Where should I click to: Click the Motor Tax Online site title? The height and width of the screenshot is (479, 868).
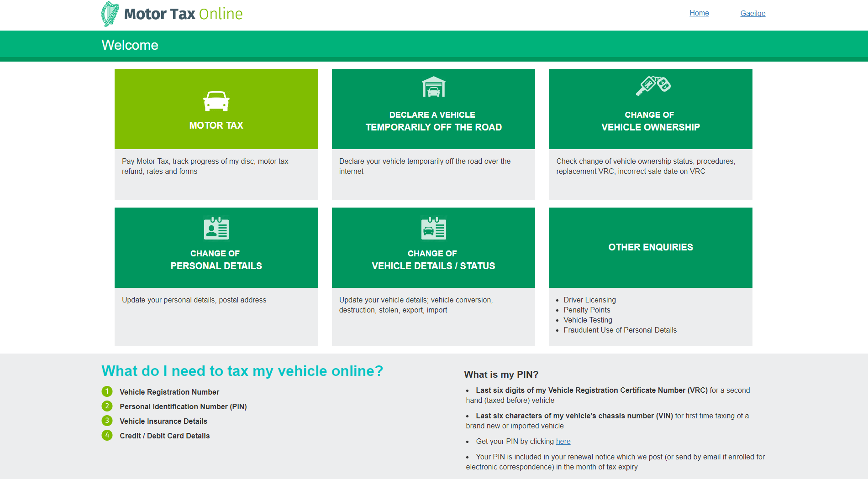click(183, 14)
